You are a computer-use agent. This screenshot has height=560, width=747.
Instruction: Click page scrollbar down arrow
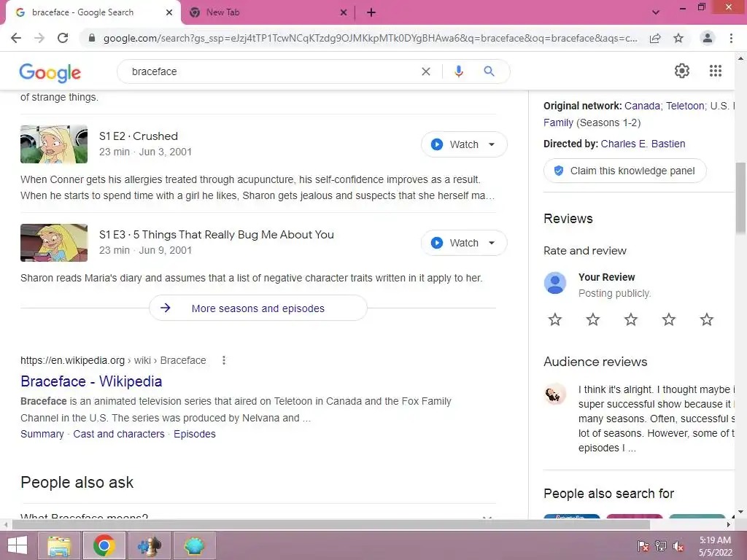[740, 513]
